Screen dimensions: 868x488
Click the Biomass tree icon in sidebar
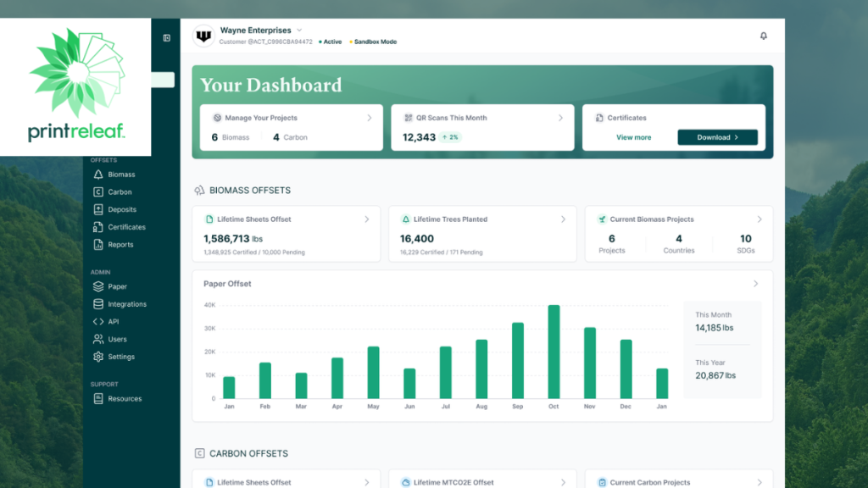(x=98, y=175)
